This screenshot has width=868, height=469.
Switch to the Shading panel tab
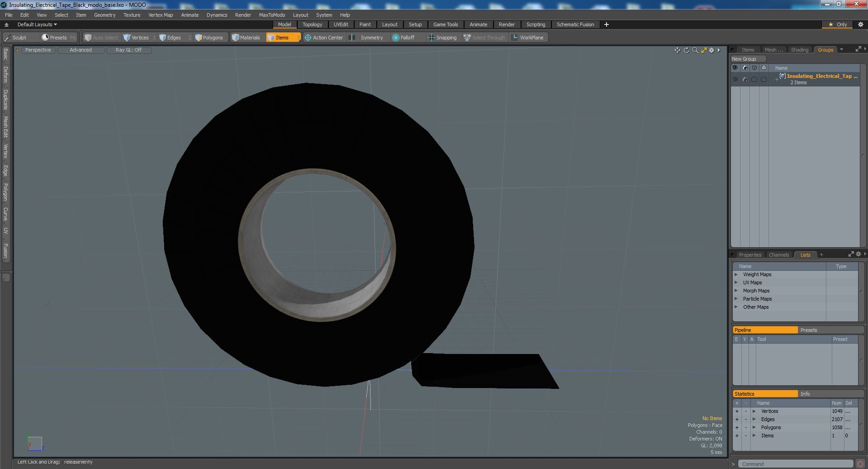[799, 50]
